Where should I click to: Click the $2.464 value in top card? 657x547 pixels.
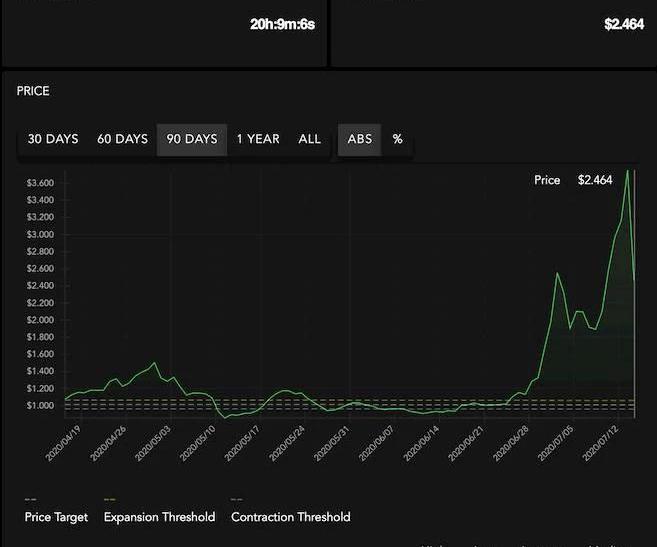pos(624,24)
